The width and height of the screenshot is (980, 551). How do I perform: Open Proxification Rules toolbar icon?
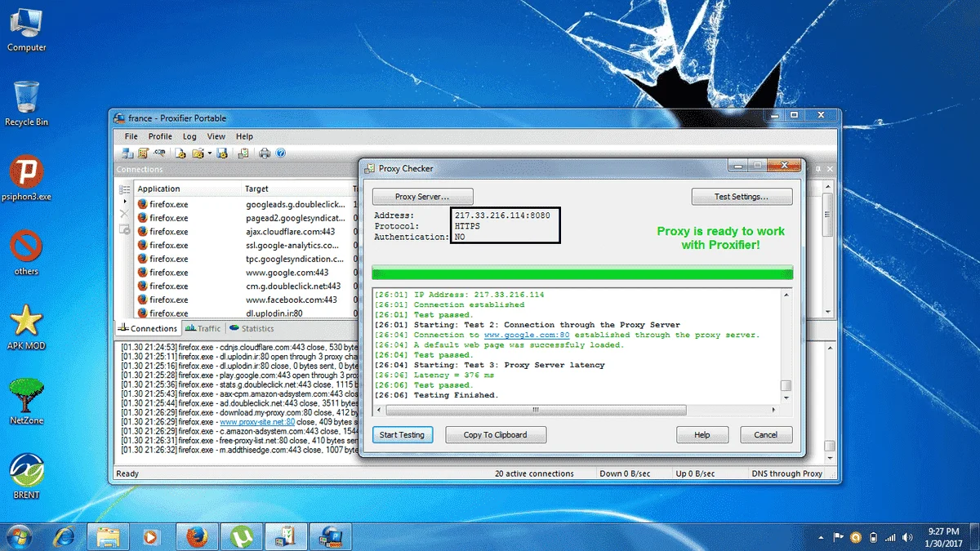point(143,153)
